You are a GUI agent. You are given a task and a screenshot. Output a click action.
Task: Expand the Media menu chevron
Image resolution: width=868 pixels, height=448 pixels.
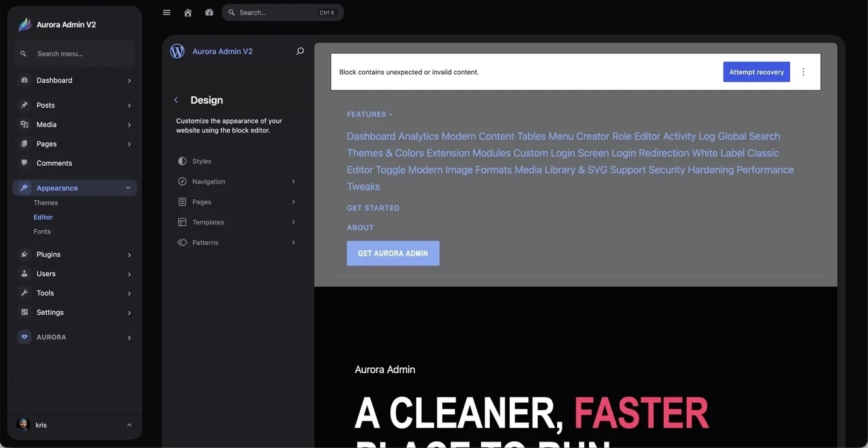tap(129, 124)
